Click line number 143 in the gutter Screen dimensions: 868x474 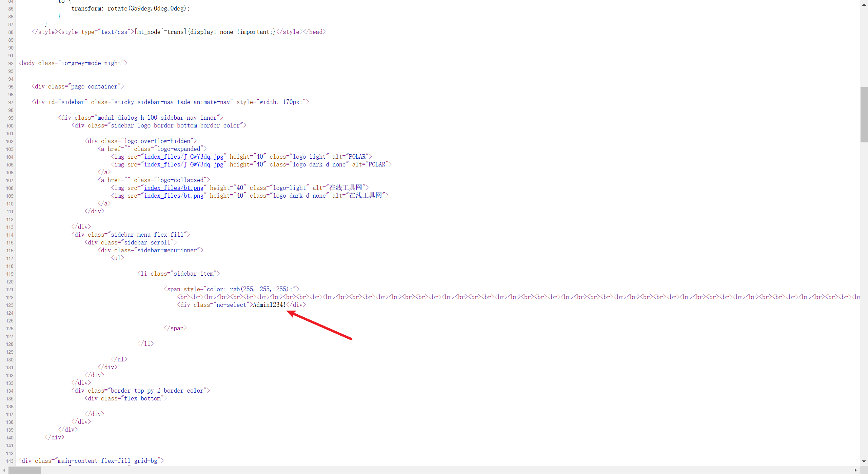click(10, 461)
